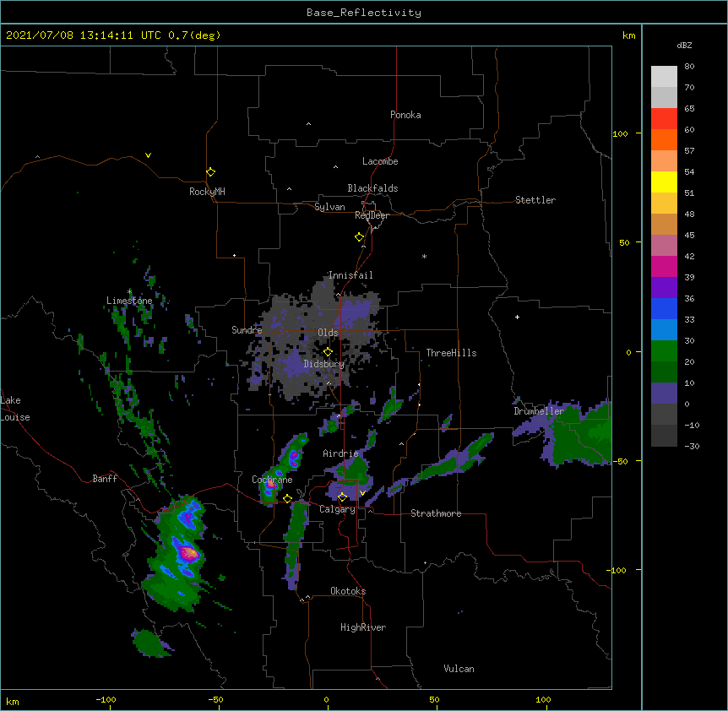Click the Olds town label
Viewport: 728px width, 711px height.
point(328,333)
